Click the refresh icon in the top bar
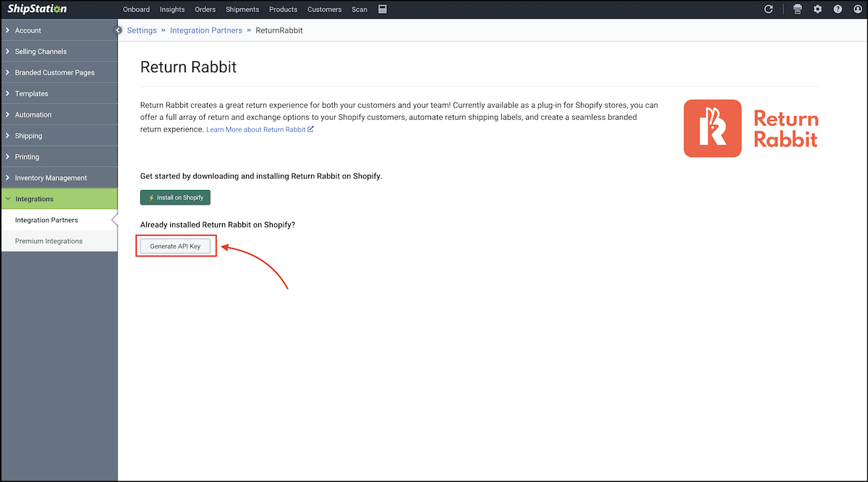Screen dimensions: 868x482 (769, 9)
